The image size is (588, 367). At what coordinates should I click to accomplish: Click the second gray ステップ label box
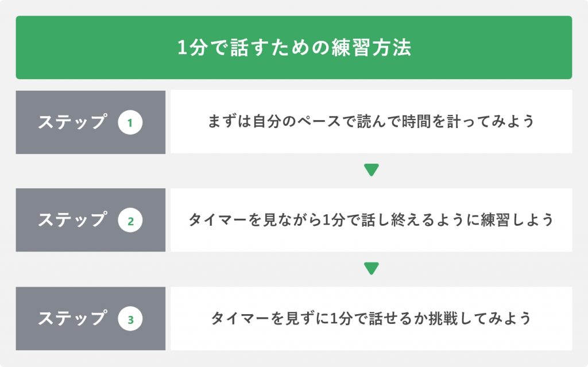coord(90,220)
